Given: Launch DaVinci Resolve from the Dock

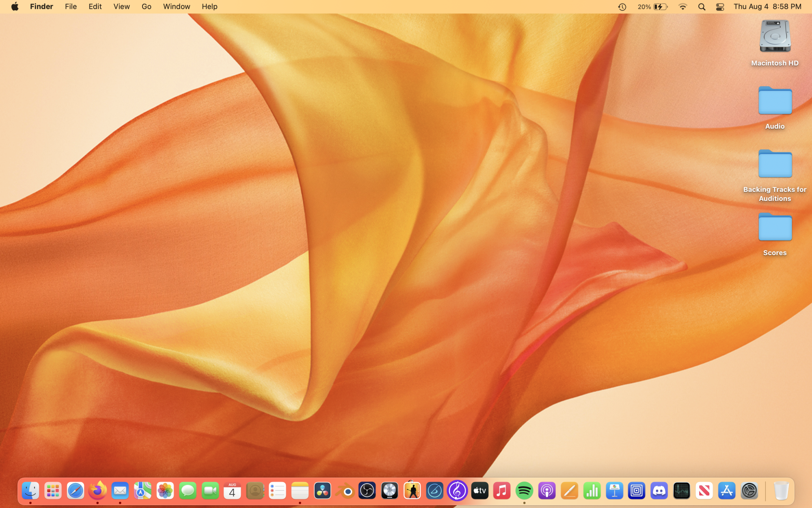Looking at the screenshot, I should click(322, 491).
